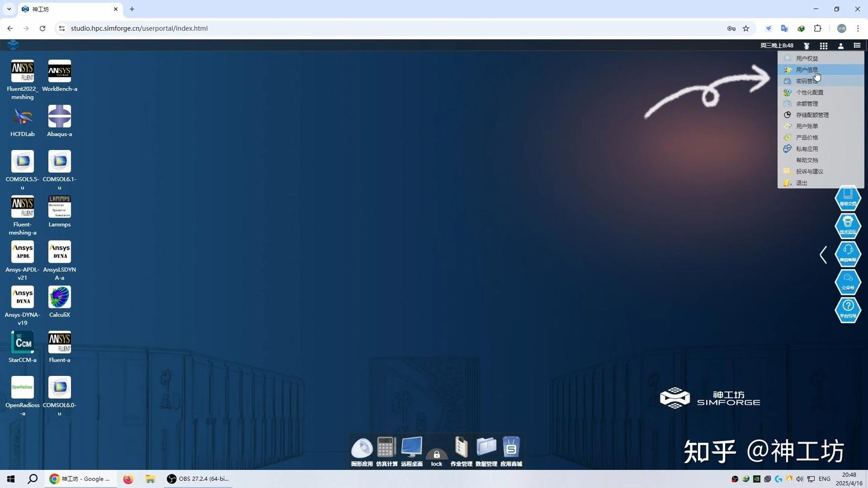
Task: Choose 退出 to log out
Action: pos(820,183)
